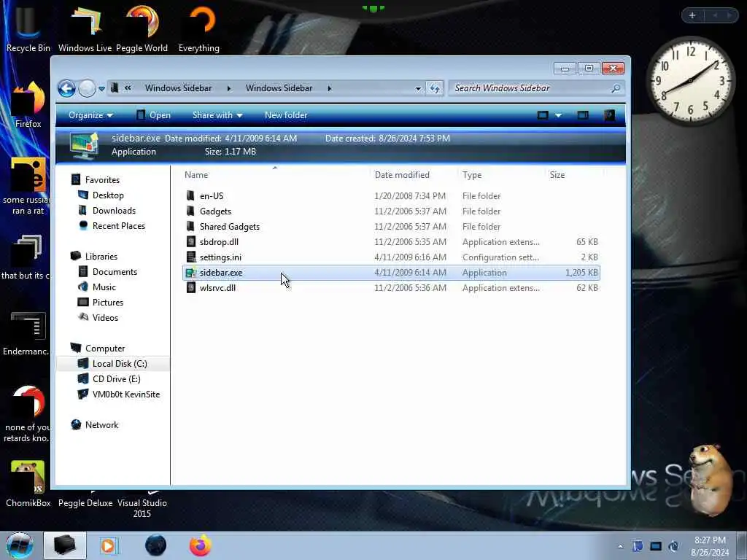Launch Peggle World desktop shortcut
Viewport: 747px width, 560px height.
[x=142, y=28]
